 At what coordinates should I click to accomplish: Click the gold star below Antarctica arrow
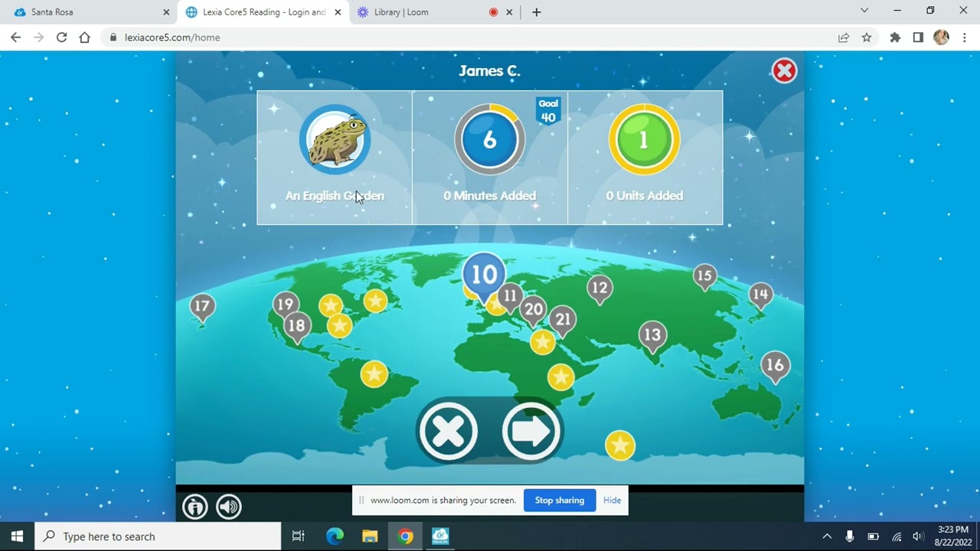[619, 445]
